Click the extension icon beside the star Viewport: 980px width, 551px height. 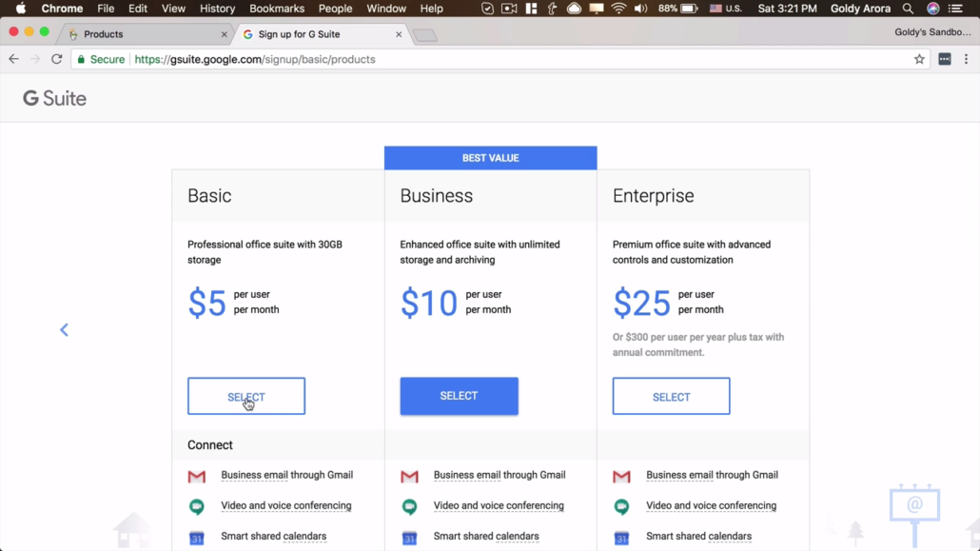pos(945,59)
